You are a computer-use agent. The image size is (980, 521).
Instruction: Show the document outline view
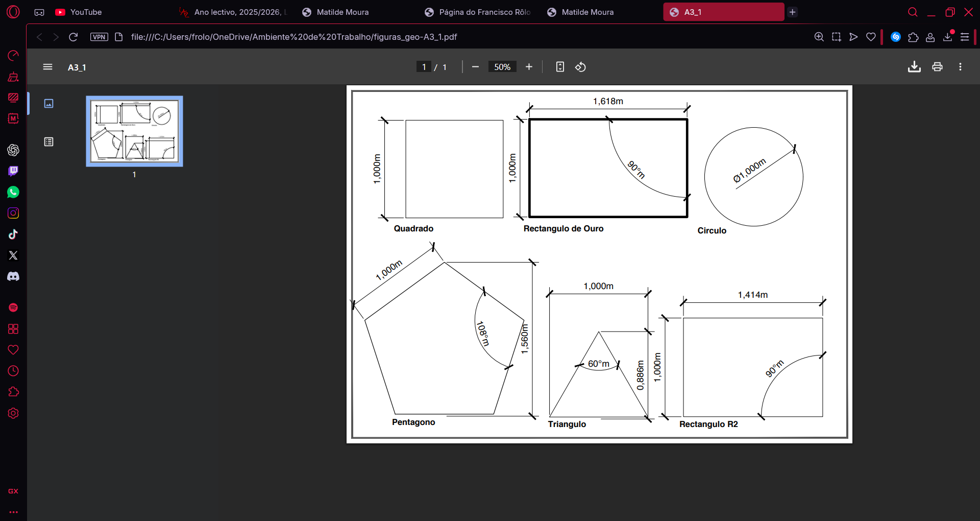pyautogui.click(x=49, y=142)
